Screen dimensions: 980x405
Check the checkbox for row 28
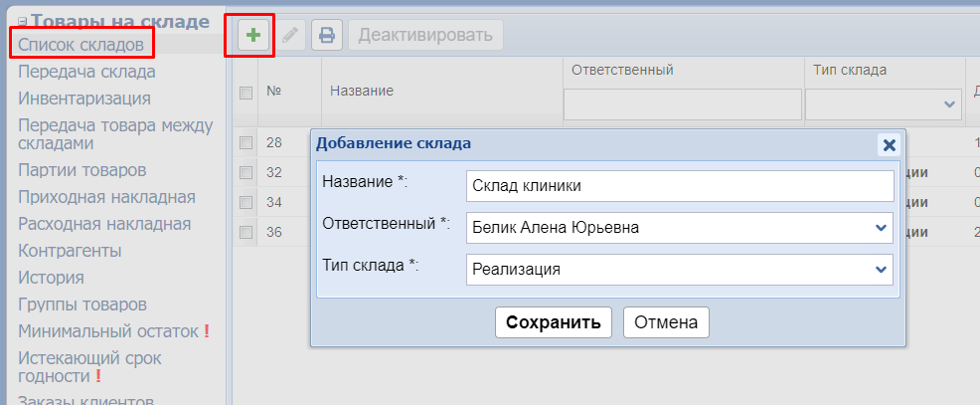(246, 142)
